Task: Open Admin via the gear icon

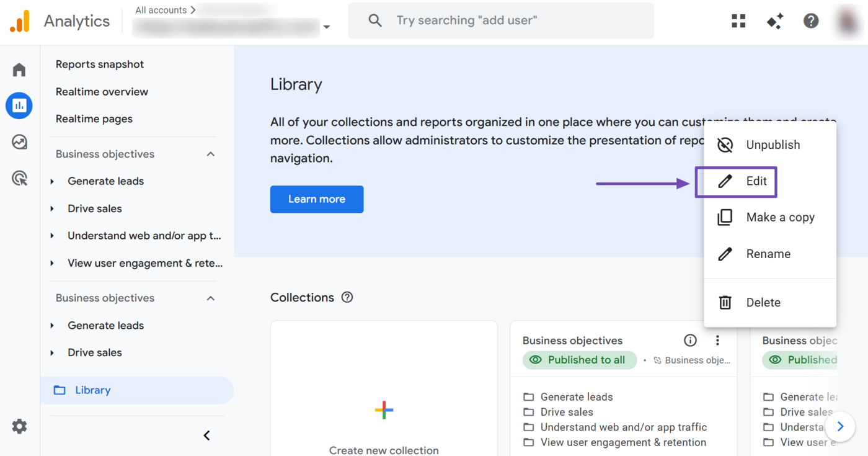Action: coord(19,426)
